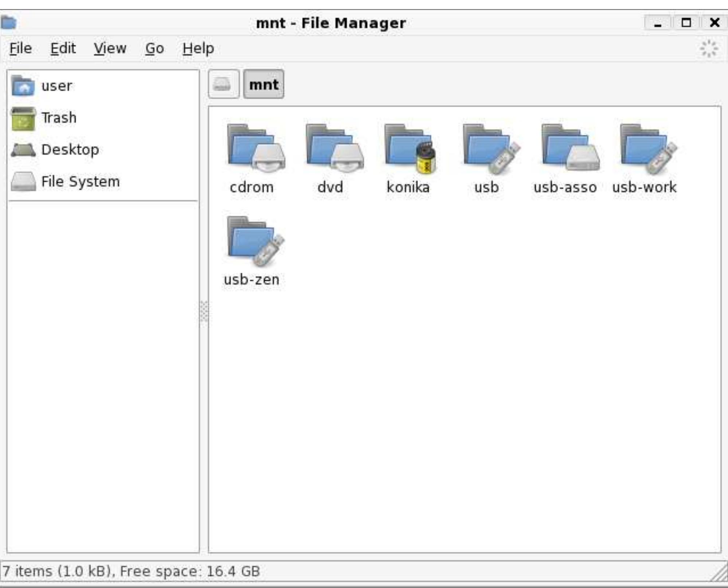The height and width of the screenshot is (588, 728).
Task: Open the user home folder in sidebar
Action: [56, 86]
